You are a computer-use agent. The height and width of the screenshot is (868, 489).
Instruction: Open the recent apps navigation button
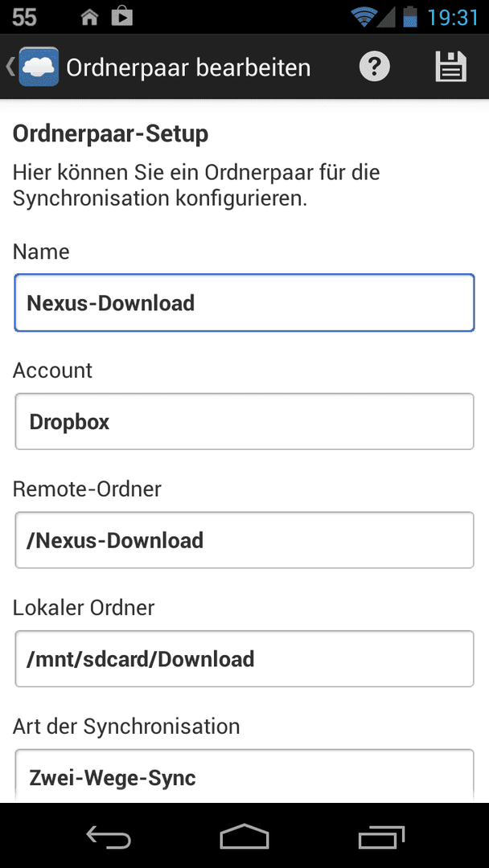[380, 837]
